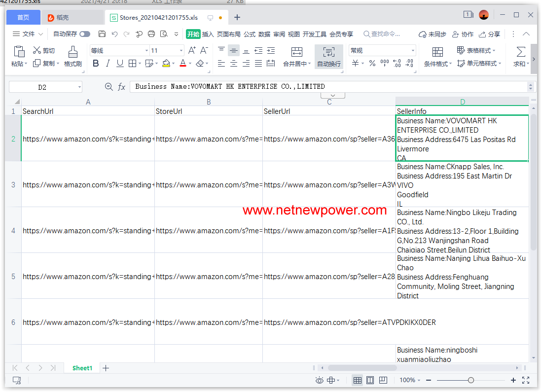This screenshot has width=542, height=392.
Task: Toggle the auto-save (自动保存) switch
Action: [x=85, y=34]
